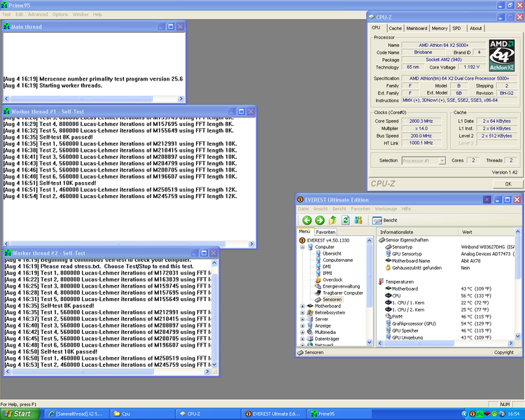Collapse the Computer node in EVEREST tree

click(x=302, y=247)
